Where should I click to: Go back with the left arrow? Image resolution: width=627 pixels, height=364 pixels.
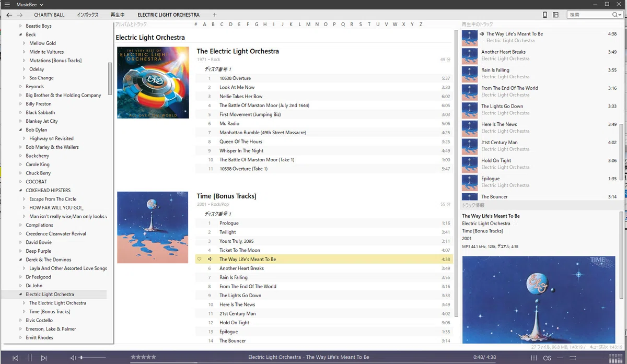point(9,15)
